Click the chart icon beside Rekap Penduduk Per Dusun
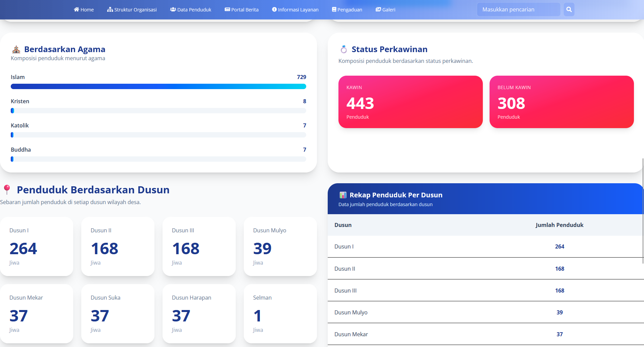Viewport: 644px width, 347px height. pos(343,195)
